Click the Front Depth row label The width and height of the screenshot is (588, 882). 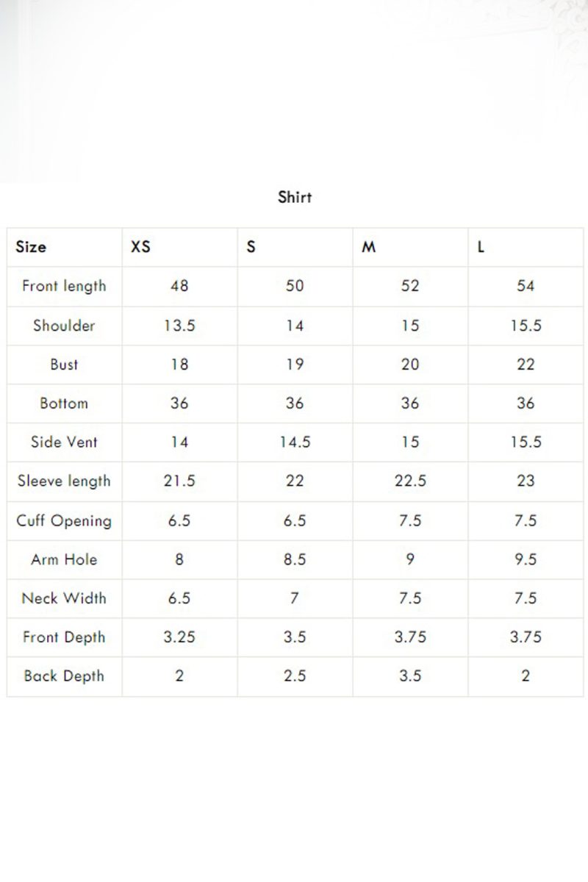[64, 637]
